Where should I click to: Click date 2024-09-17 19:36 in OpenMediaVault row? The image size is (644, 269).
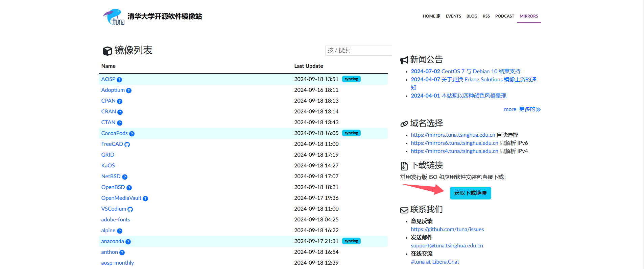click(x=316, y=198)
